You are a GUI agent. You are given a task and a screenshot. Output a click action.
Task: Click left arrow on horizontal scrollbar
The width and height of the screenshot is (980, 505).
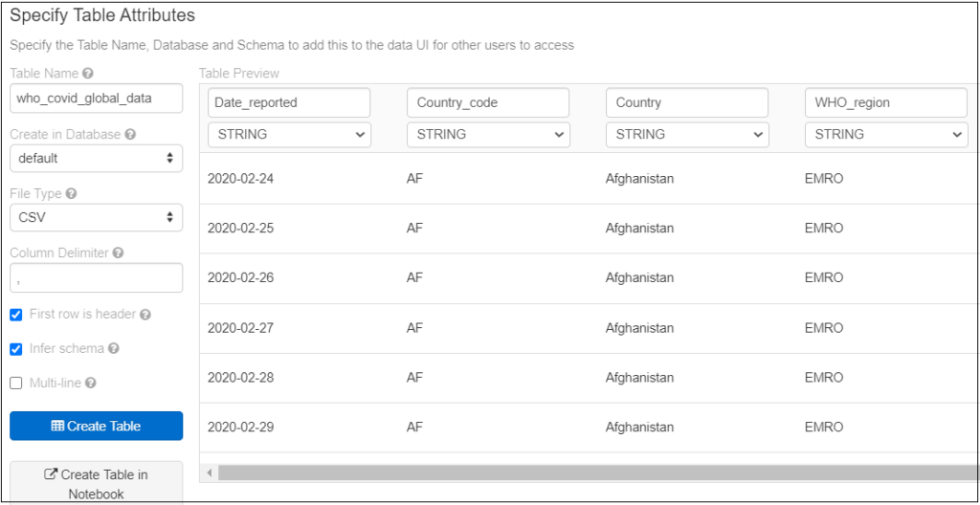click(210, 473)
